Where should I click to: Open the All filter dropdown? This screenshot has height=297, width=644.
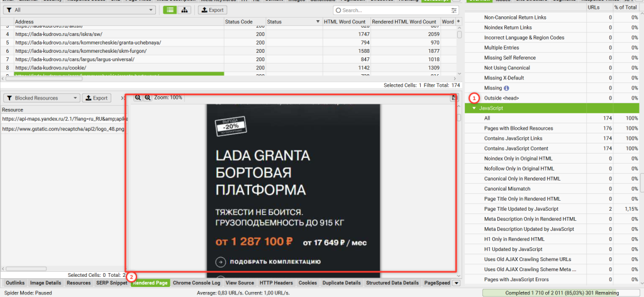[80, 10]
